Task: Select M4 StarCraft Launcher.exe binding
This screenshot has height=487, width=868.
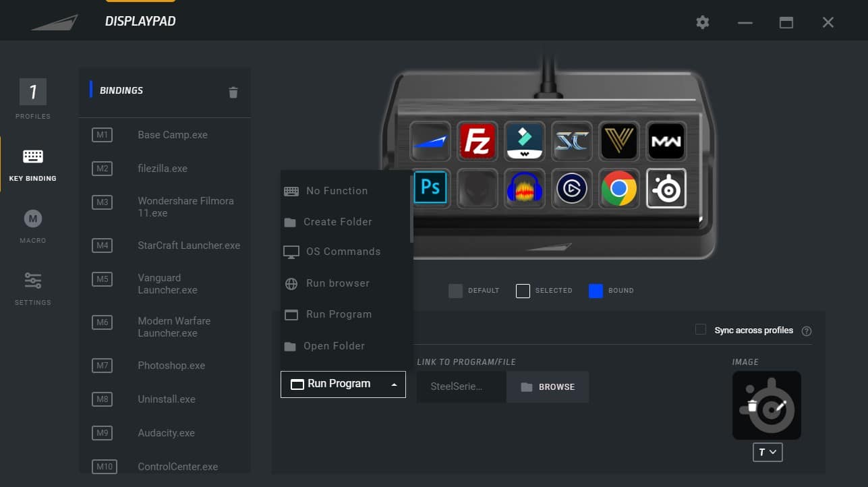Action: pyautogui.click(x=165, y=246)
